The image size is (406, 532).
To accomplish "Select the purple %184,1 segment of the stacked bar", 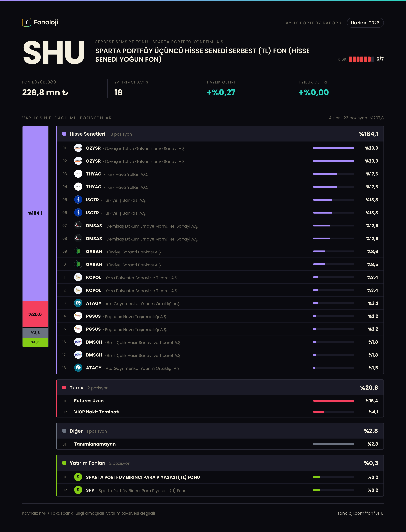I will 35,213.
